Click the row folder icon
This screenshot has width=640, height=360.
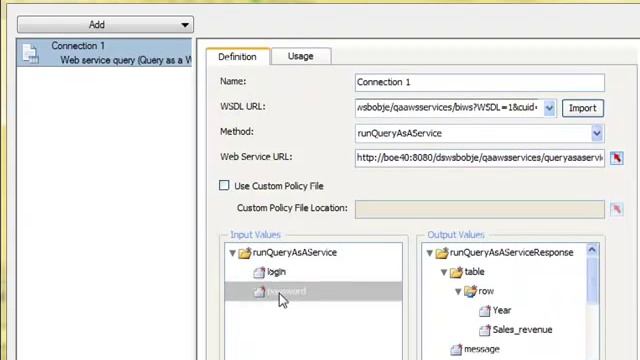point(470,291)
